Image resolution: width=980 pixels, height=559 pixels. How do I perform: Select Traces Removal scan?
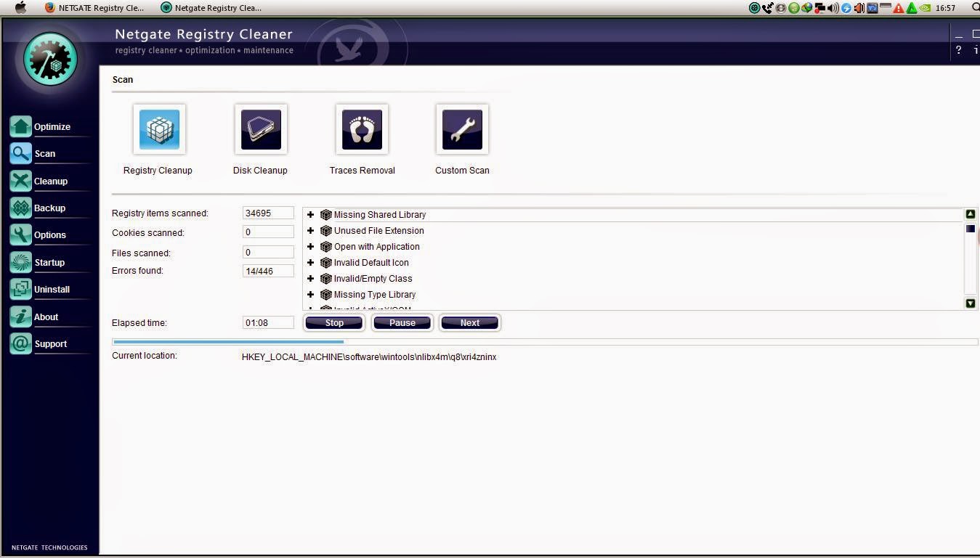[362, 129]
